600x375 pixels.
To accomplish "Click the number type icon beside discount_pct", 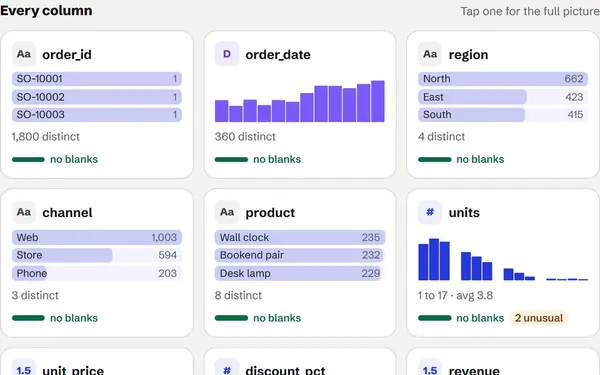I will [x=227, y=368].
